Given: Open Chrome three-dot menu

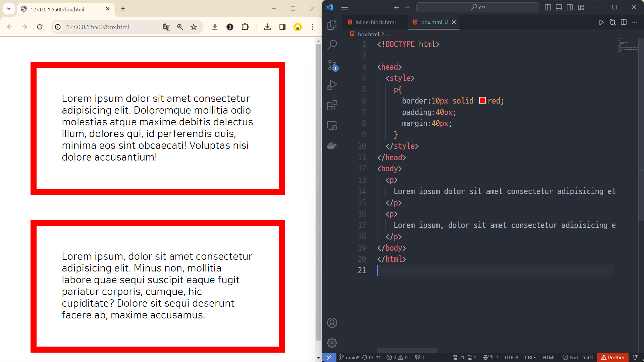Looking at the screenshot, I should point(313,27).
